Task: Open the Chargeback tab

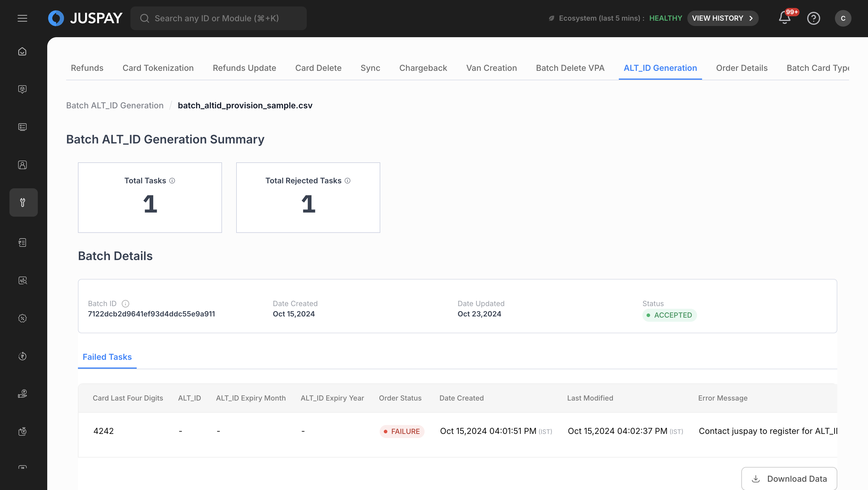Action: 423,68
